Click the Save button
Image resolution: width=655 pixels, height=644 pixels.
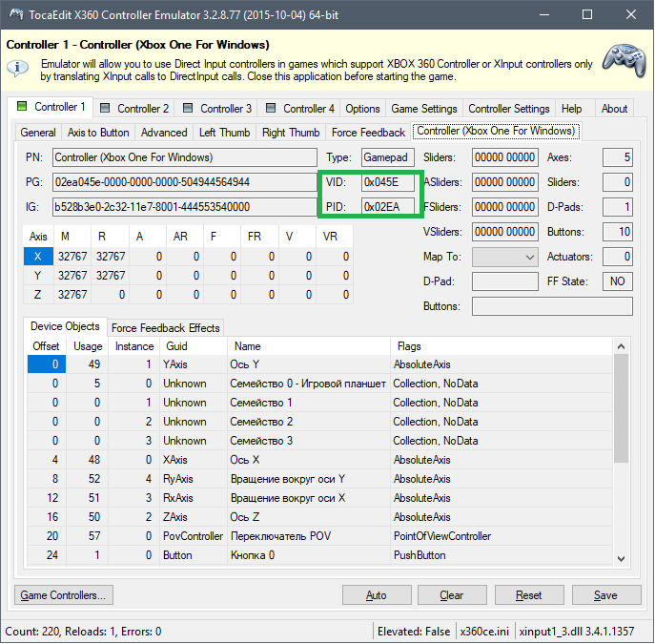606,595
